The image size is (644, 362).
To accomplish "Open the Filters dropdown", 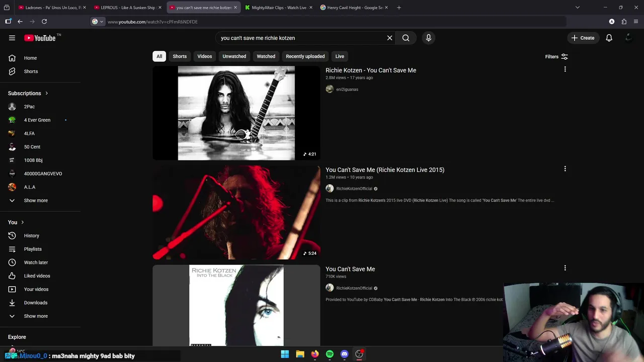I will coord(556,57).
